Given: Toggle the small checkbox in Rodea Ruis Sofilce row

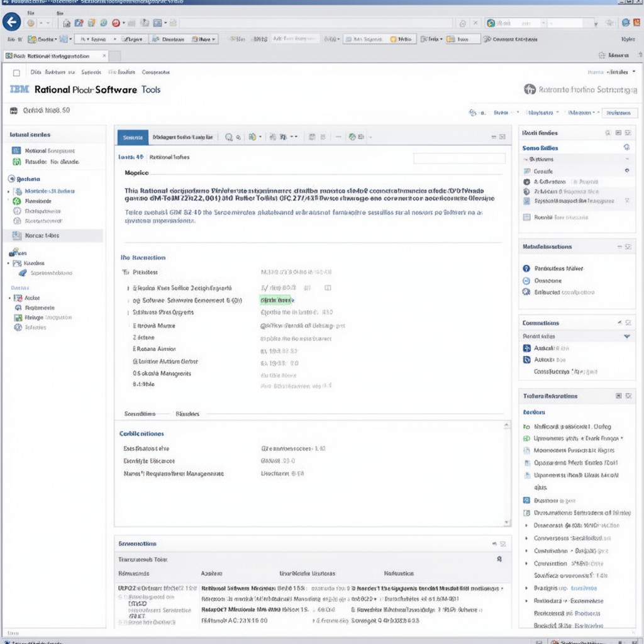Looking at the screenshot, I should click(x=328, y=288).
